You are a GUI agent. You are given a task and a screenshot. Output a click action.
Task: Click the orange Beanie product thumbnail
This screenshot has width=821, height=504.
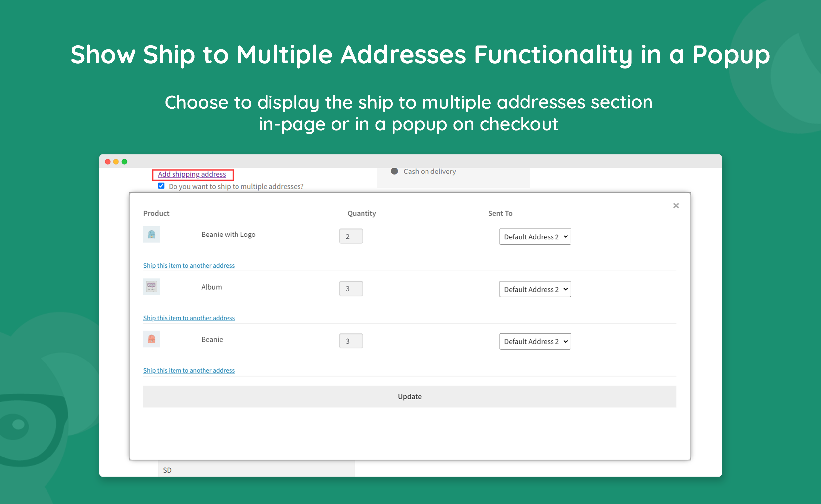[152, 339]
